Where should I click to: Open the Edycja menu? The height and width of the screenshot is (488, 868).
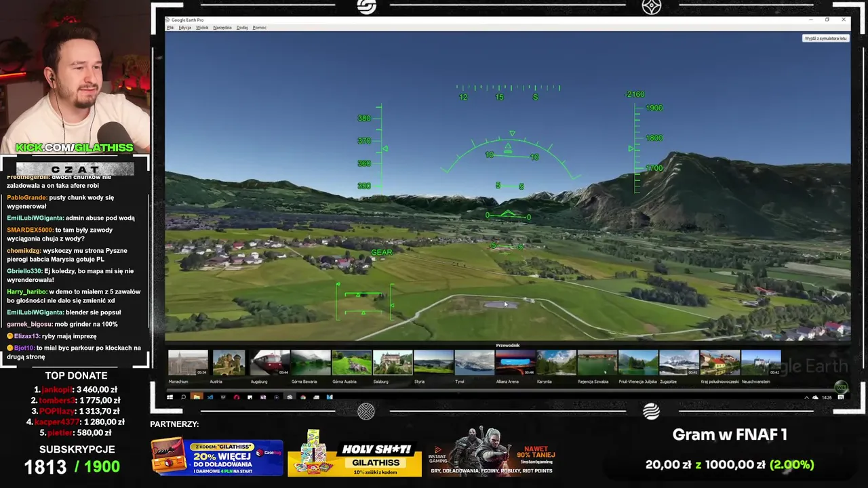[184, 28]
